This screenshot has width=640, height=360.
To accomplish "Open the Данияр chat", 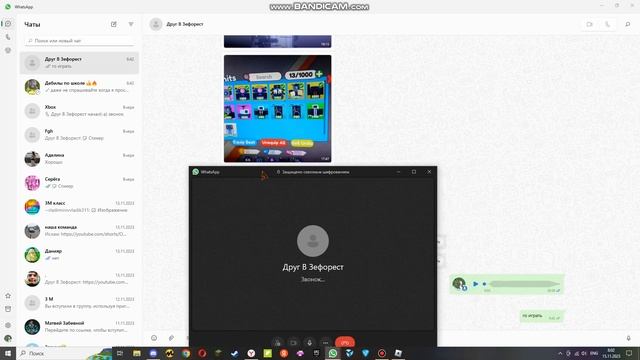I will (x=80, y=255).
